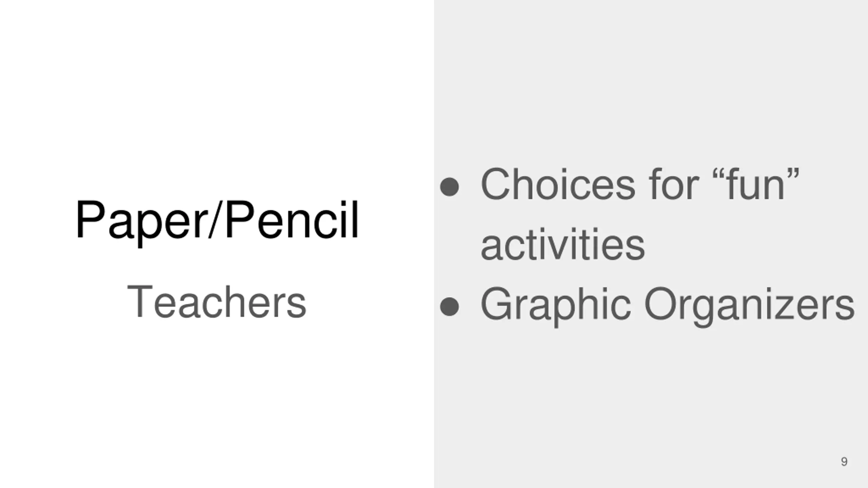
Task: Click the slide number 9
Action: click(844, 462)
